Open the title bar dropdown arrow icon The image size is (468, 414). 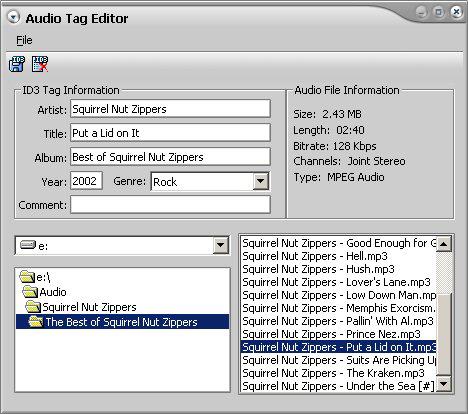[14, 17]
